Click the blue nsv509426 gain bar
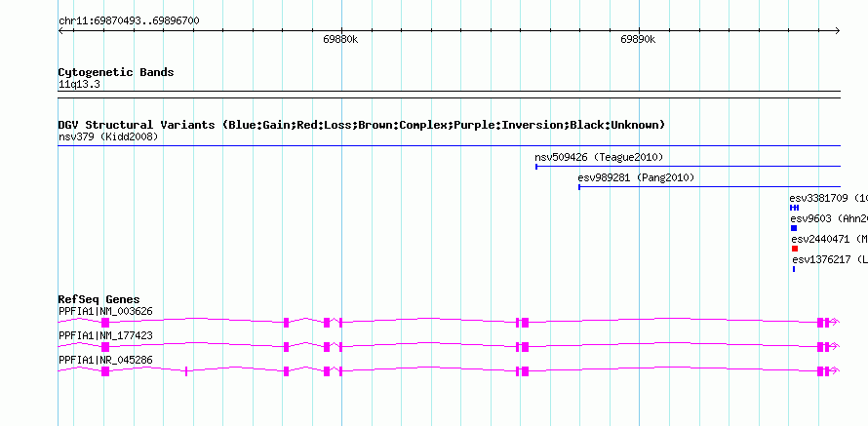Screen dimensions: 868x426 (689, 167)
